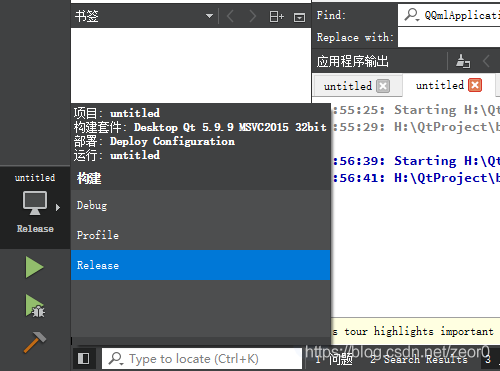Click the Deploy Configuration text
This screenshot has height=371, width=500.
tap(172, 141)
